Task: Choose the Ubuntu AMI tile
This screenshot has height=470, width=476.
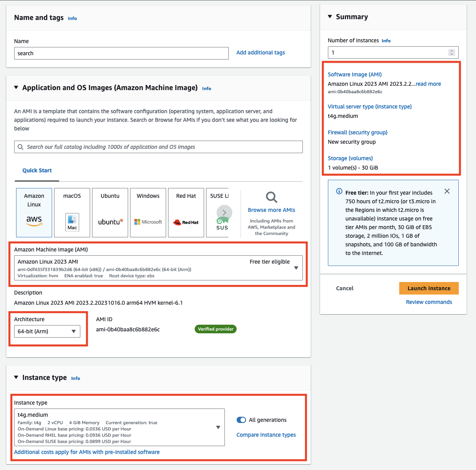Action: tap(110, 213)
